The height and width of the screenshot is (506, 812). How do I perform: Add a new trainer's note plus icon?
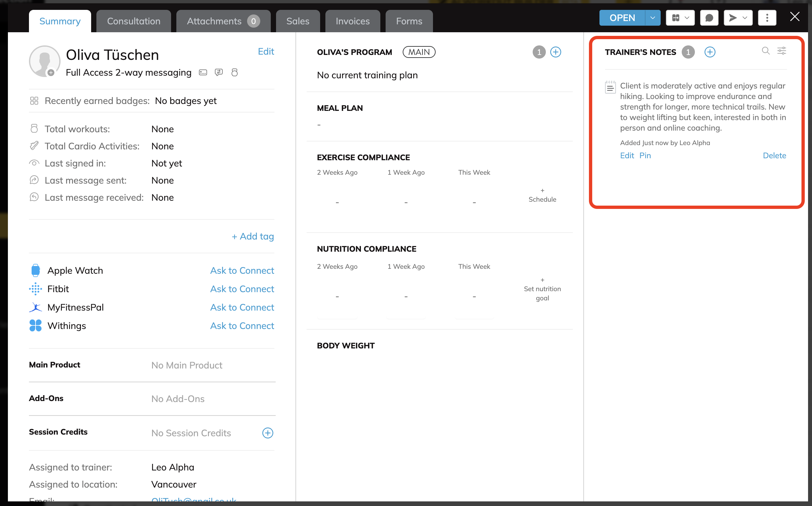coord(710,52)
